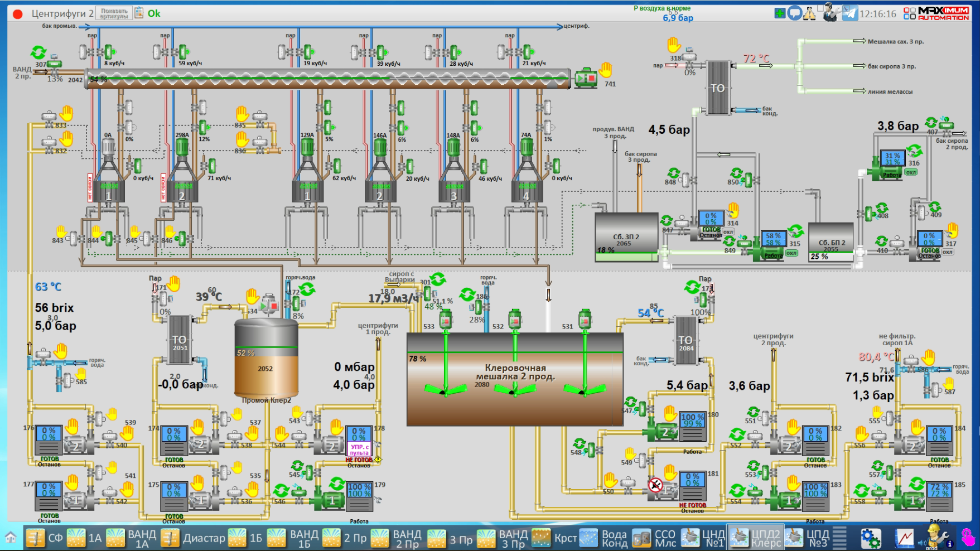
Task: Toggle auto-mode arrows above valve 307
Action: point(38,53)
